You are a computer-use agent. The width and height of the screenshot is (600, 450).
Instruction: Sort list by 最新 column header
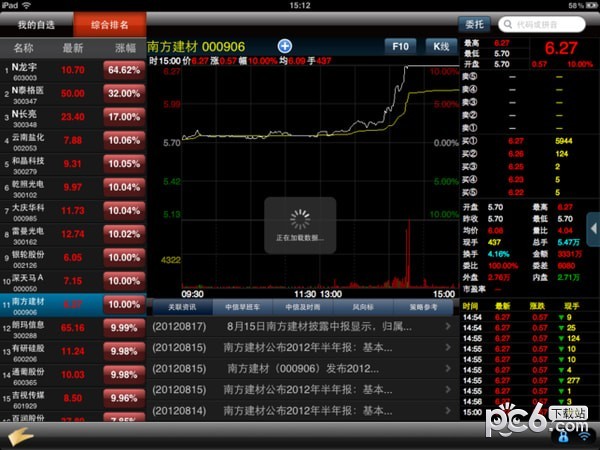pos(73,48)
